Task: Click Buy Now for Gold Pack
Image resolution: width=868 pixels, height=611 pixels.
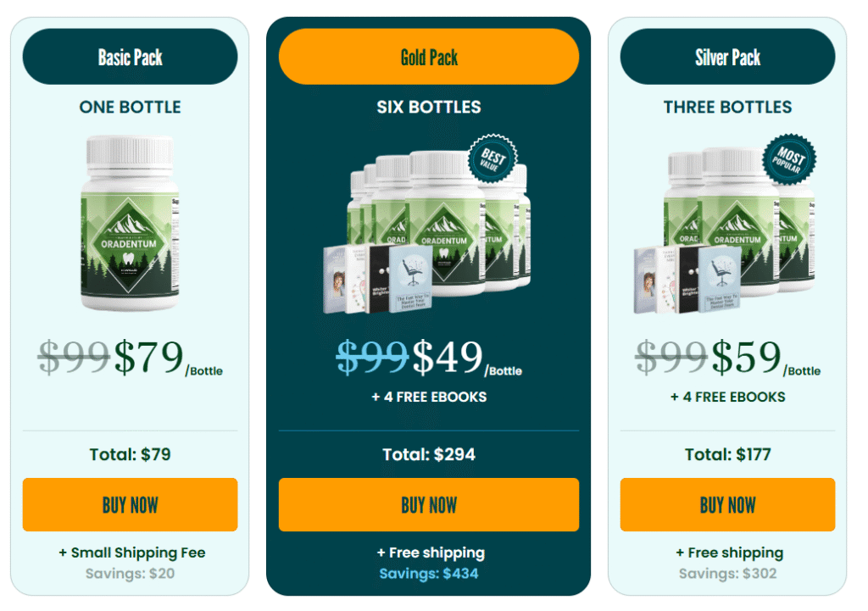Action: coord(429,504)
